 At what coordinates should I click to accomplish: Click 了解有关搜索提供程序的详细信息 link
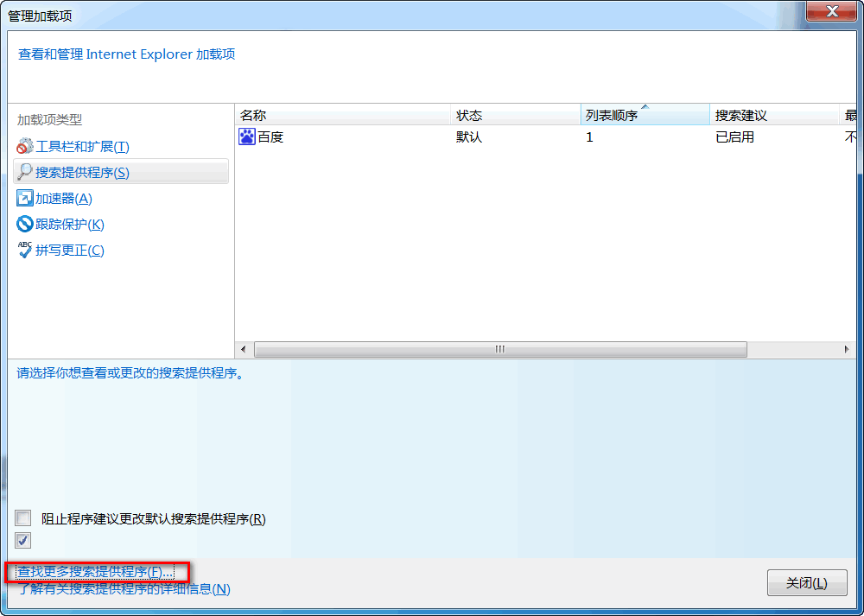pyautogui.click(x=124, y=589)
